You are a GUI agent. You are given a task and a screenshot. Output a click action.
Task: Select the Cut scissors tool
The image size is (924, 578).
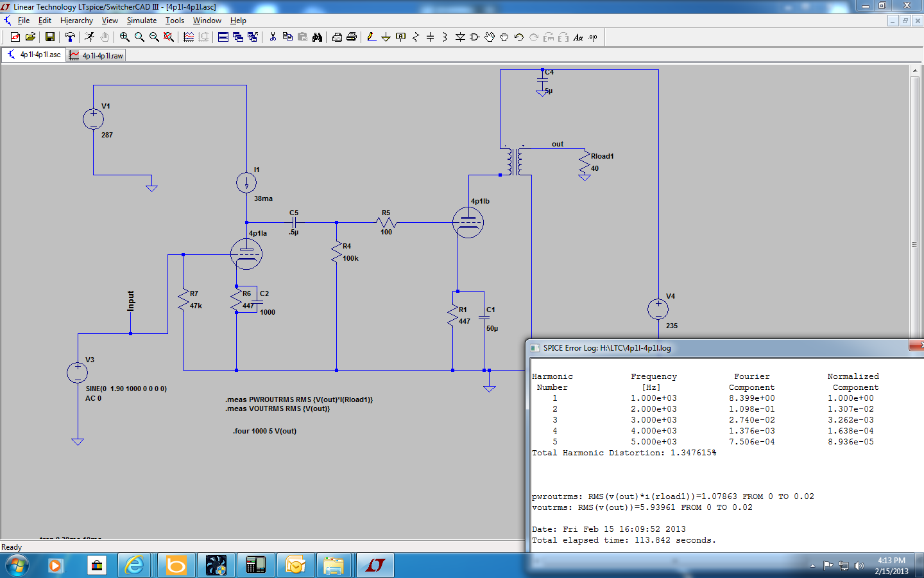click(273, 37)
